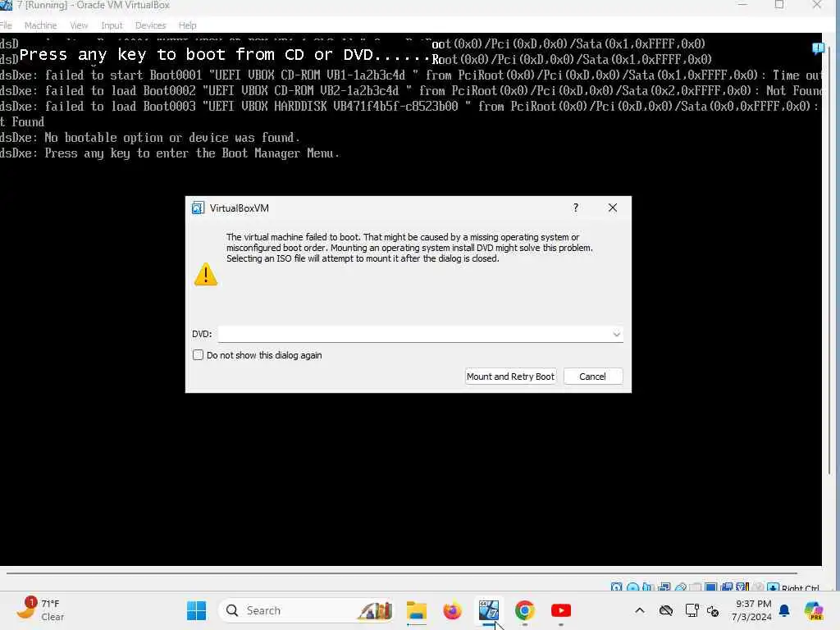
Task: Click the taskbar Search box
Action: pyautogui.click(x=307, y=610)
